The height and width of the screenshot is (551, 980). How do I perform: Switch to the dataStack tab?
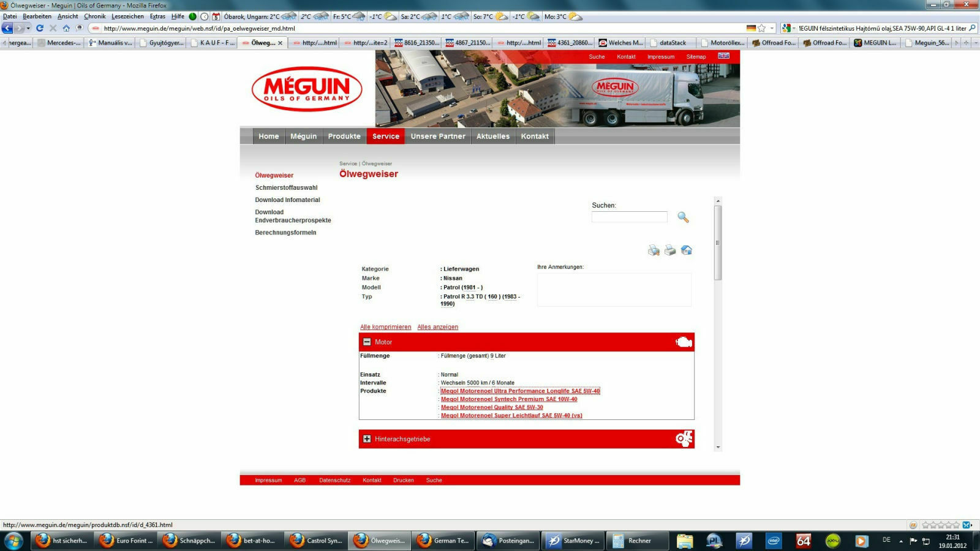point(672,43)
